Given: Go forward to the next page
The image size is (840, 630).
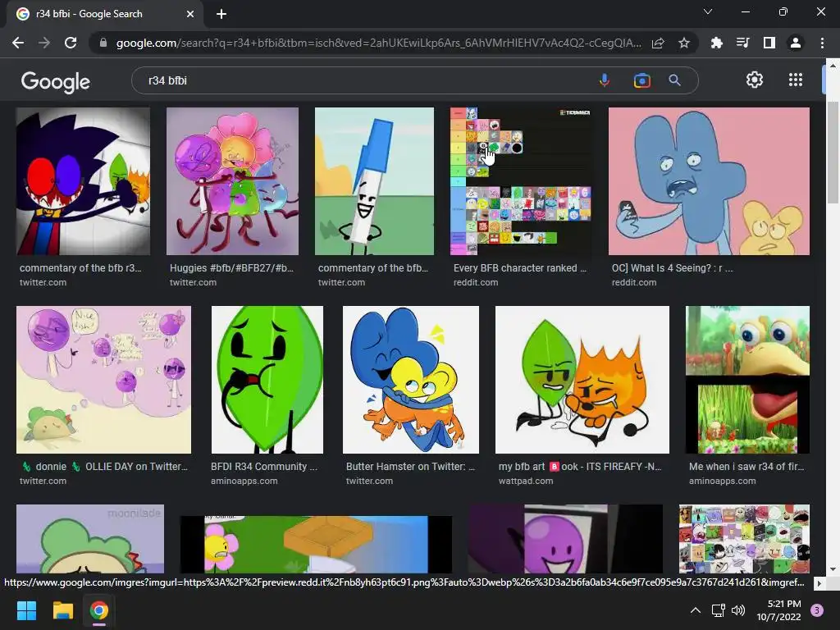Looking at the screenshot, I should (44, 43).
